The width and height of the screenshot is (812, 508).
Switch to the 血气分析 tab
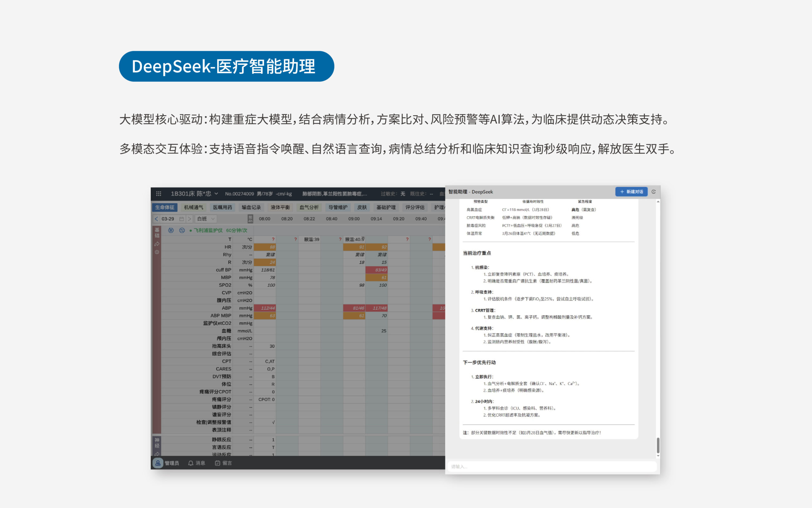coord(309,207)
